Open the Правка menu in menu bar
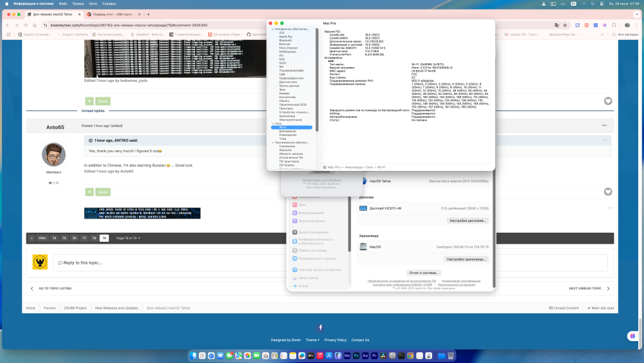 click(x=78, y=4)
